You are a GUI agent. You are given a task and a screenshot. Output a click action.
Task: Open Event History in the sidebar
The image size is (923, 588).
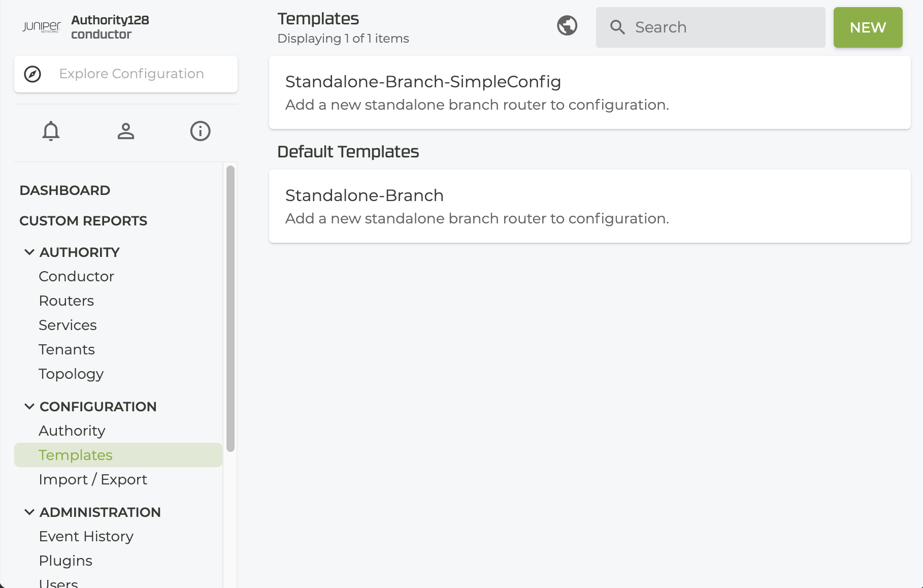point(86,536)
